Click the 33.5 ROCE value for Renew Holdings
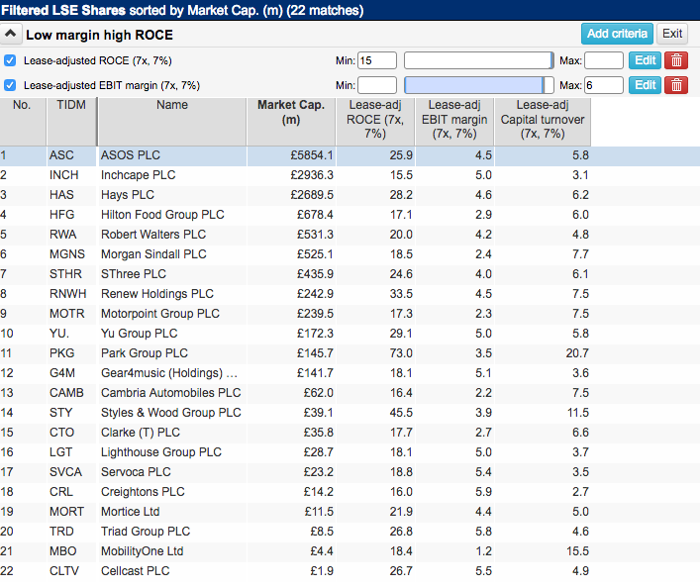Viewport: 700px width, 588px height. tap(401, 294)
